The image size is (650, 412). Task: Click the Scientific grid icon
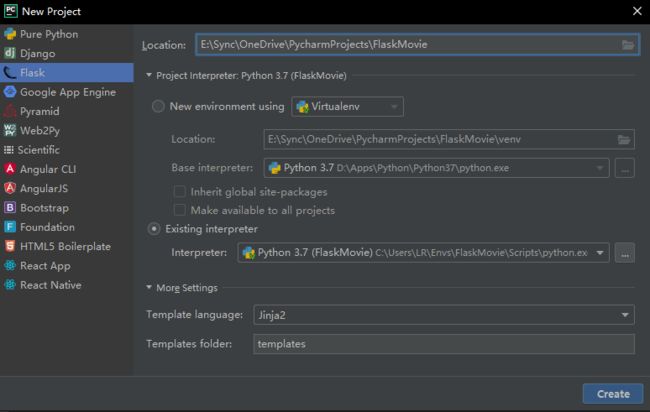(9, 150)
